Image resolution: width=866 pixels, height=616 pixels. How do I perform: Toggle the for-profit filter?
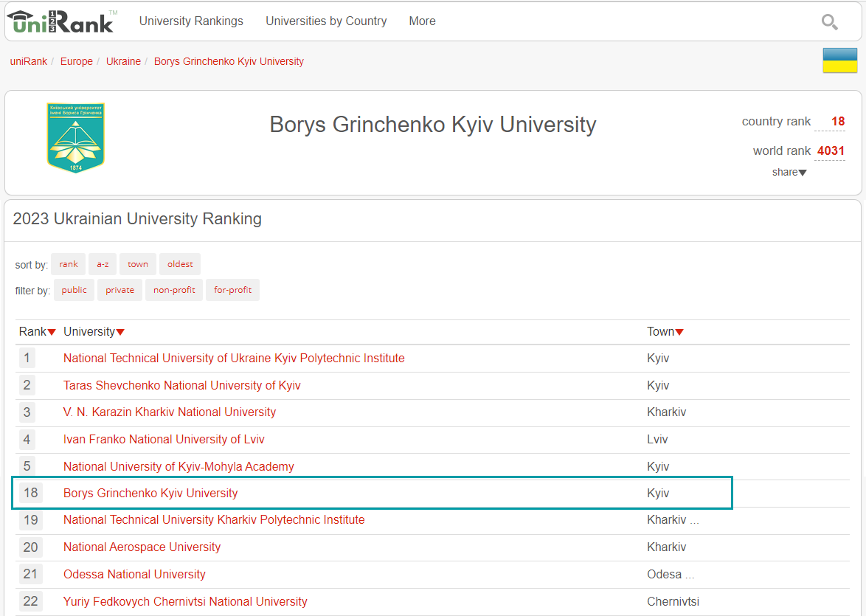(232, 290)
